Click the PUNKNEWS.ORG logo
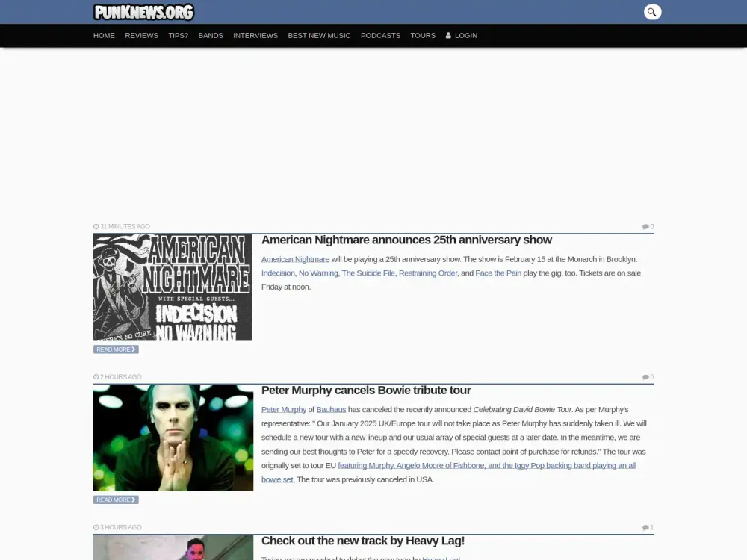 [x=144, y=11]
